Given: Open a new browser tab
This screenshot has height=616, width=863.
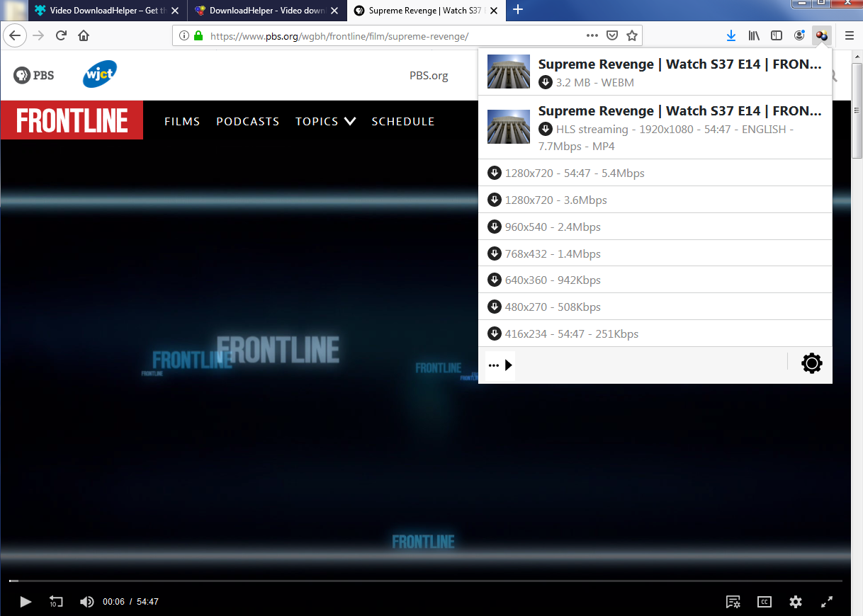Looking at the screenshot, I should [518, 10].
